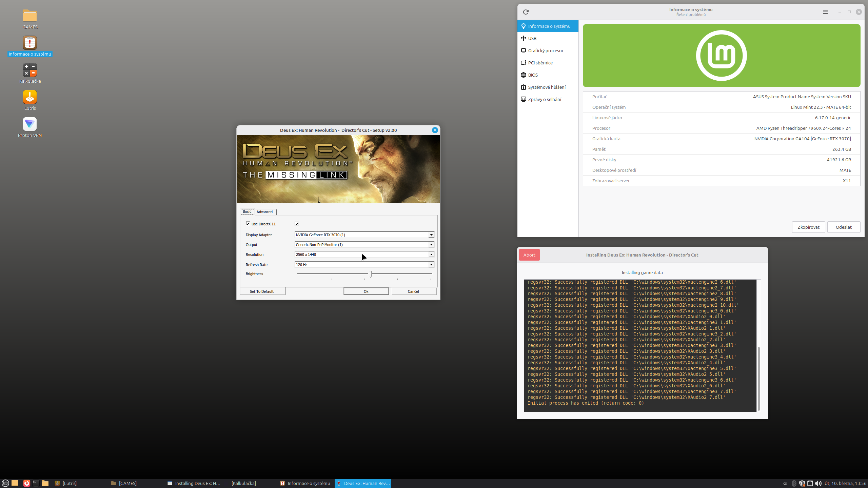Screen dimensions: 868x488
Task: Select the BIOS sidebar entry
Action: pyautogui.click(x=533, y=75)
